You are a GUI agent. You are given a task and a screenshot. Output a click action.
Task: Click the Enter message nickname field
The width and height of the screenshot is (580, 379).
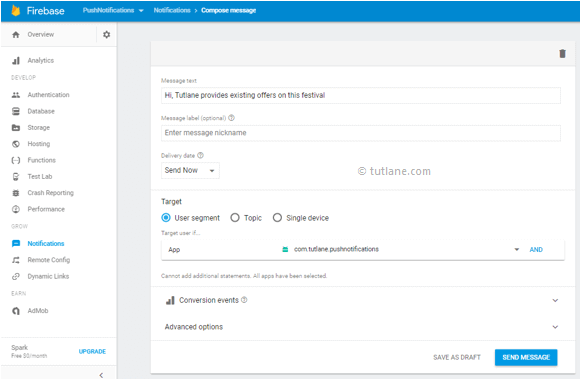click(x=361, y=133)
